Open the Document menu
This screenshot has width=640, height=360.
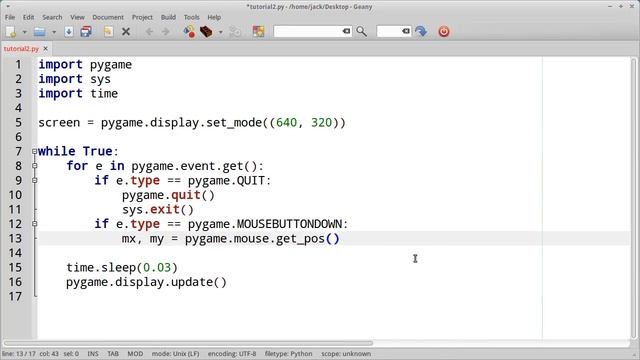108,17
